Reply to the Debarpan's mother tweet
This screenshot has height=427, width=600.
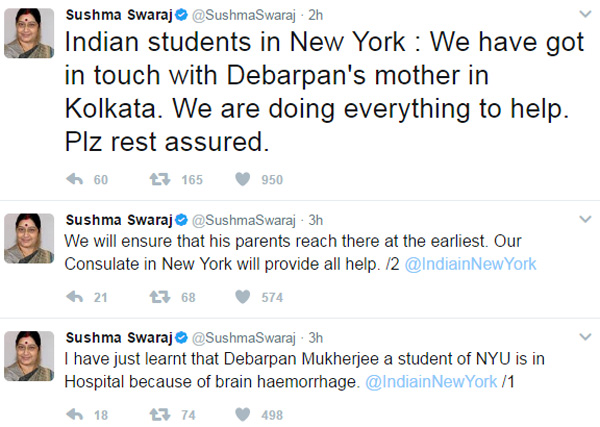[x=73, y=180]
